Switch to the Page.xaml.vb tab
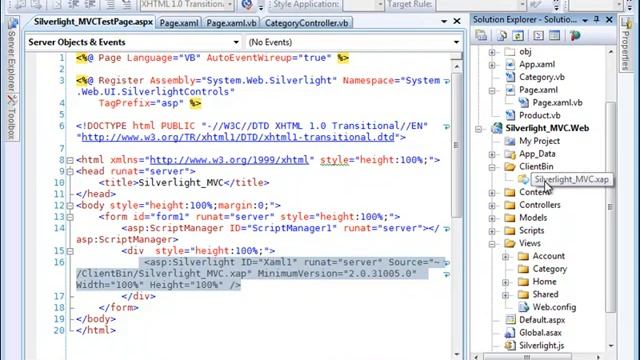 231,23
